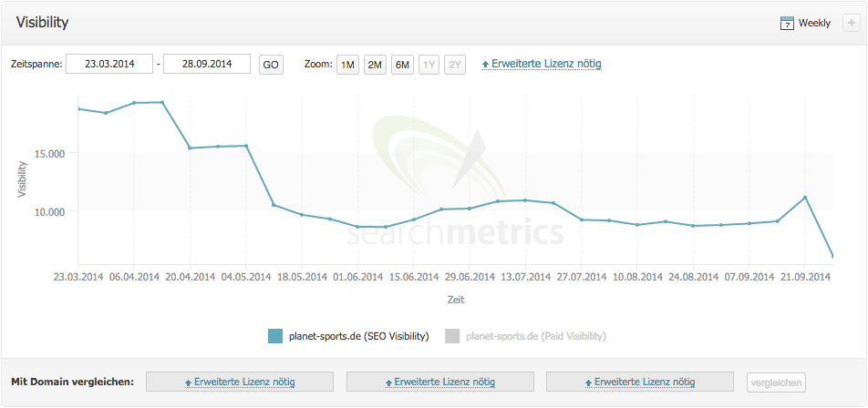Click the last Erweiterte Lizenz nötig compare field
Screen dimensions: 868x408
[x=640, y=382]
